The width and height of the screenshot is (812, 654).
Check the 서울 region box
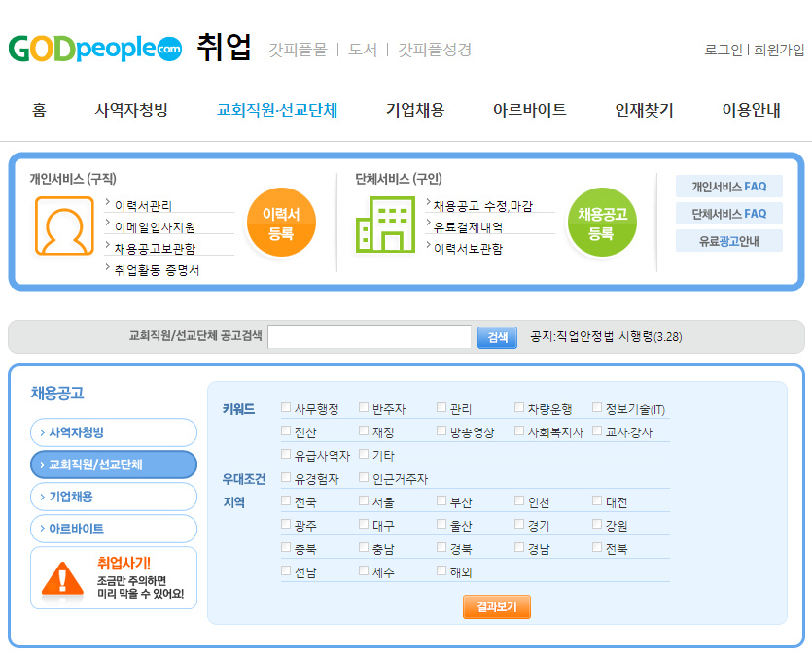click(x=364, y=500)
